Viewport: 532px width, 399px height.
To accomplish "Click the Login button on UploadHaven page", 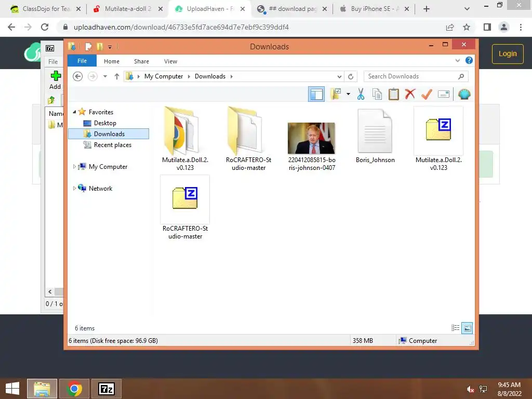I will 508,54.
